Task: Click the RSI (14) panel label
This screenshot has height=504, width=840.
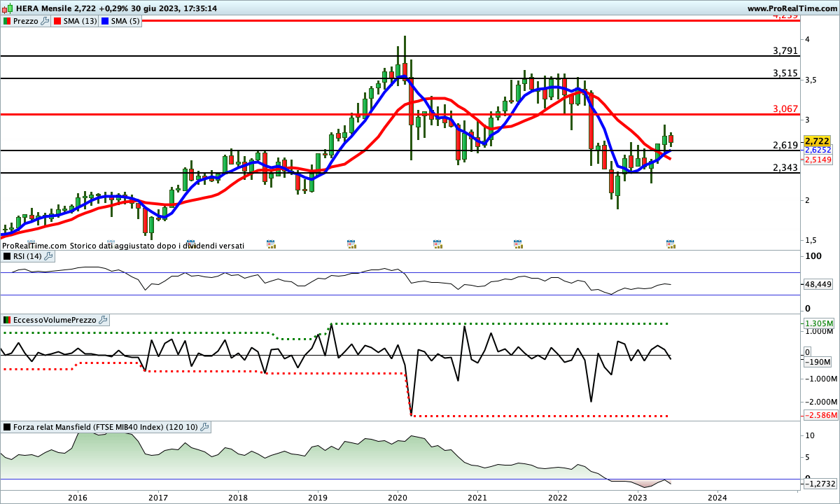Action: 27,256
